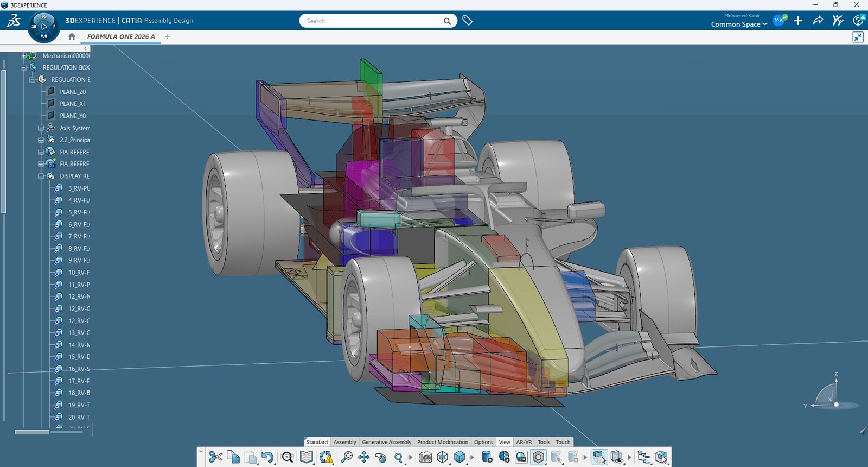Open the Tools toolbar tab
Viewport: 868px width, 467px height.
click(x=544, y=442)
